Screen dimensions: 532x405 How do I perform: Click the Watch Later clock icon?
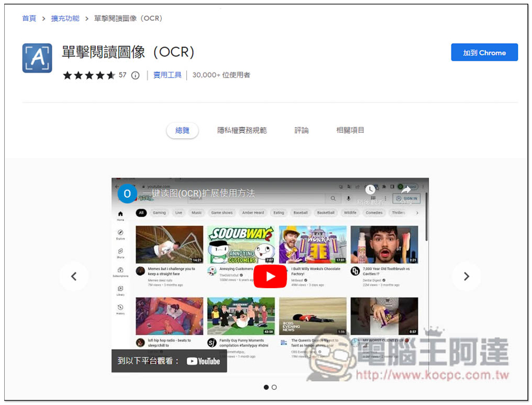(x=370, y=190)
